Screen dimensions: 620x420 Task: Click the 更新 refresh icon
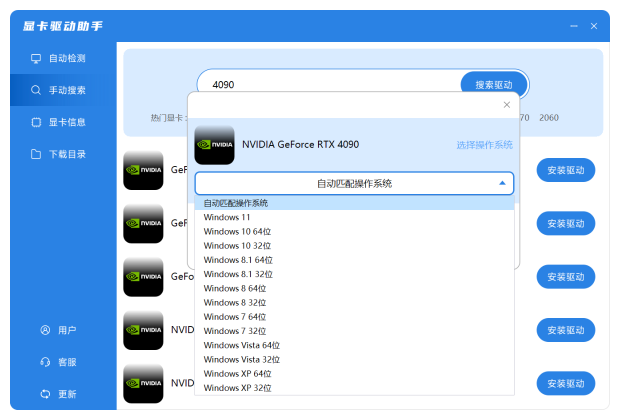click(45, 394)
